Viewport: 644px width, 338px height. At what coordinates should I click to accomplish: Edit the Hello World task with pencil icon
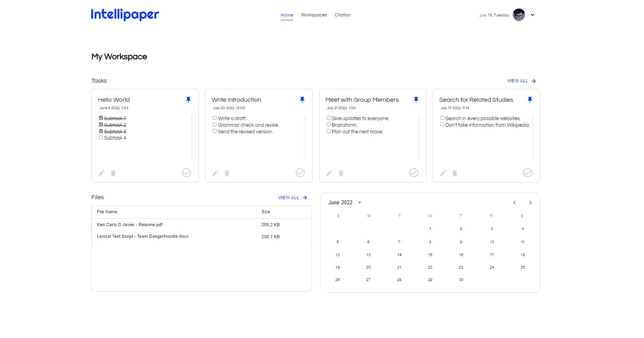pos(101,173)
